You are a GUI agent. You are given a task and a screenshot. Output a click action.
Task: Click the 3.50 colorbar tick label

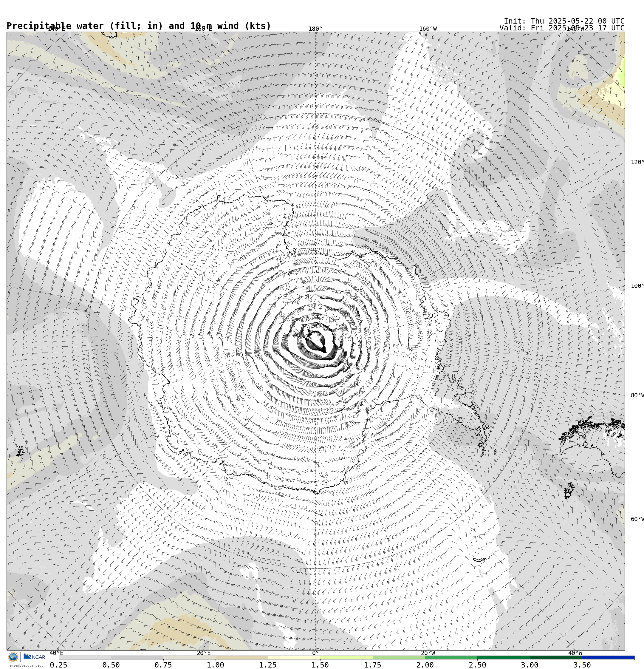tap(582, 665)
